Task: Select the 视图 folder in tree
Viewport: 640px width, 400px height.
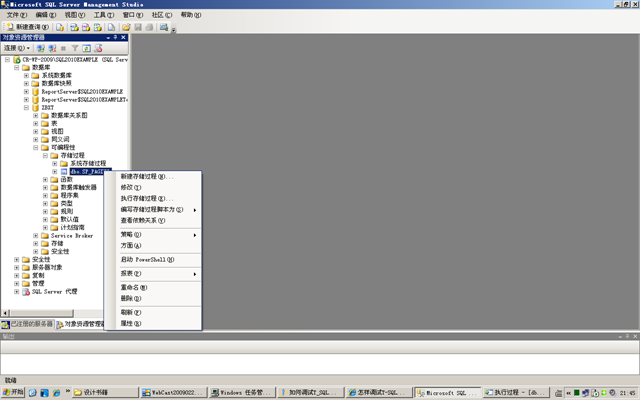Action: [x=57, y=131]
